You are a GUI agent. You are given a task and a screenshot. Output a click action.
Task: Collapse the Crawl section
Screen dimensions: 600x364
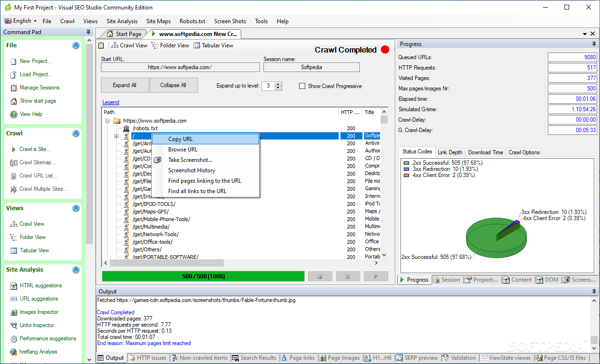click(x=76, y=133)
